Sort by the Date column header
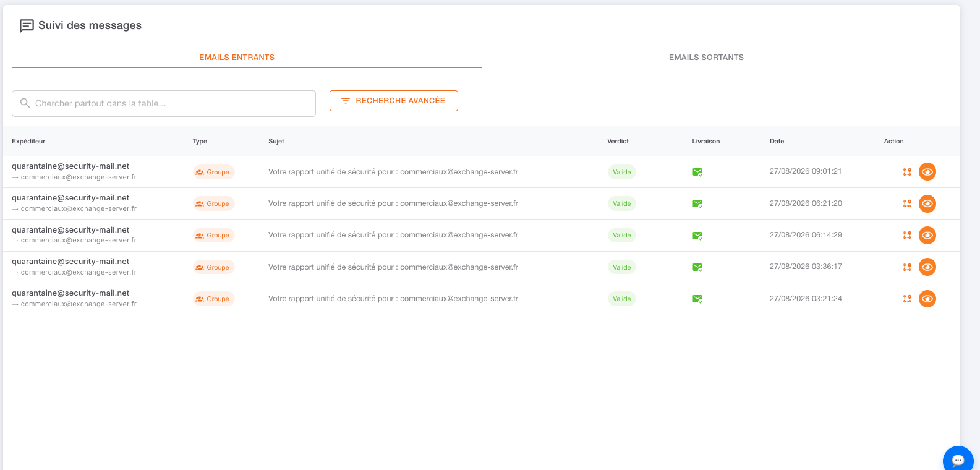This screenshot has width=980, height=470. coord(777,141)
